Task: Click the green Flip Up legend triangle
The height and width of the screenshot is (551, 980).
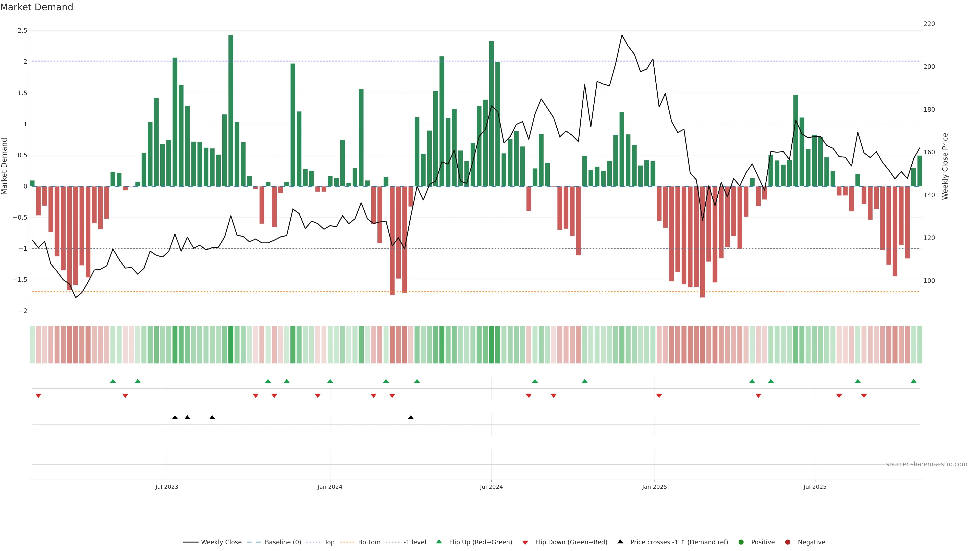Action: (439, 542)
